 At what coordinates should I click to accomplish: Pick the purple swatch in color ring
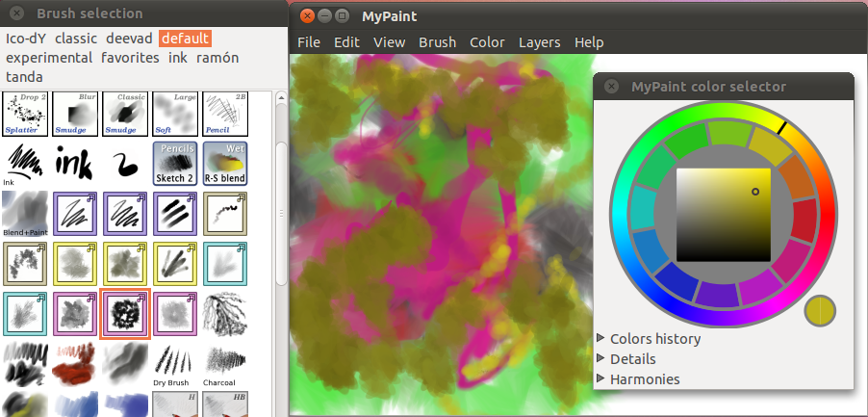[x=716, y=294]
